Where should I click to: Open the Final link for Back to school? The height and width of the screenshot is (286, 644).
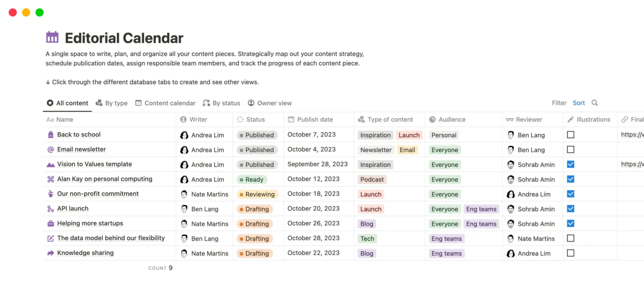pyautogui.click(x=631, y=135)
